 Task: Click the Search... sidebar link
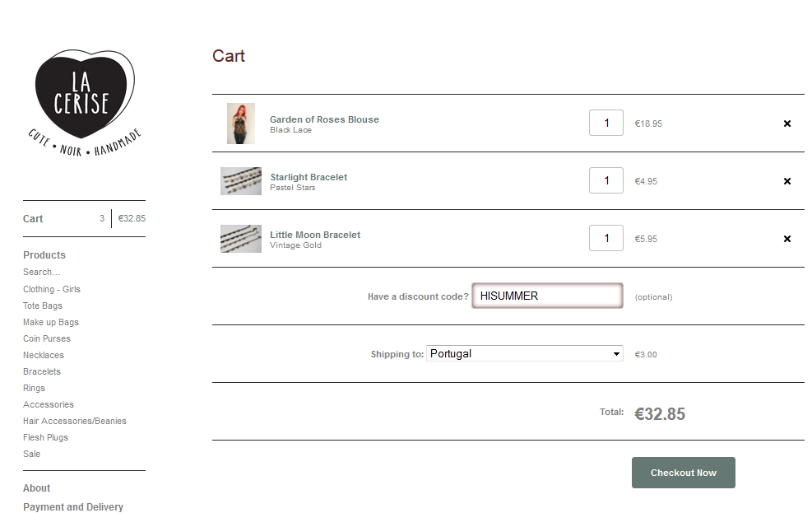pos(41,272)
